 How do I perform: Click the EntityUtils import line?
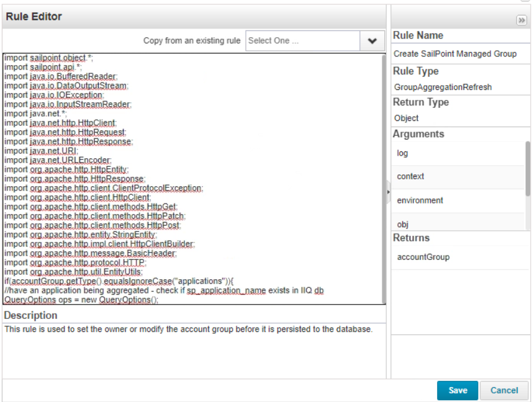click(74, 272)
